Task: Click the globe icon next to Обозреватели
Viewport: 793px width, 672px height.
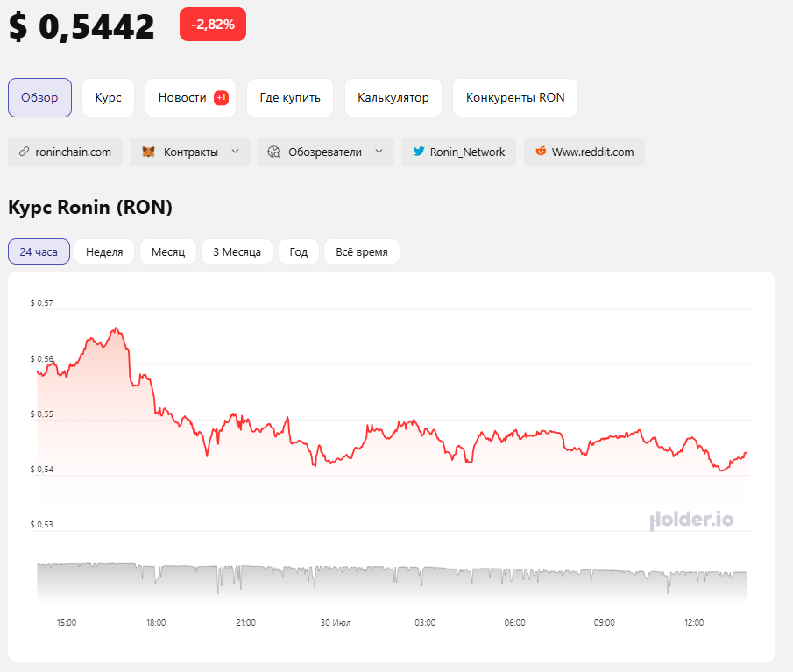Action: [273, 152]
